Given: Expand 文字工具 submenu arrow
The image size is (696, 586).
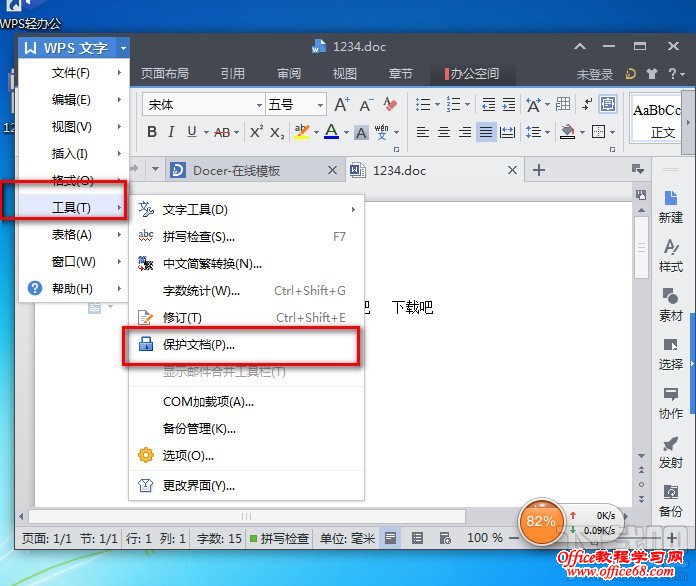Looking at the screenshot, I should click(x=353, y=210).
